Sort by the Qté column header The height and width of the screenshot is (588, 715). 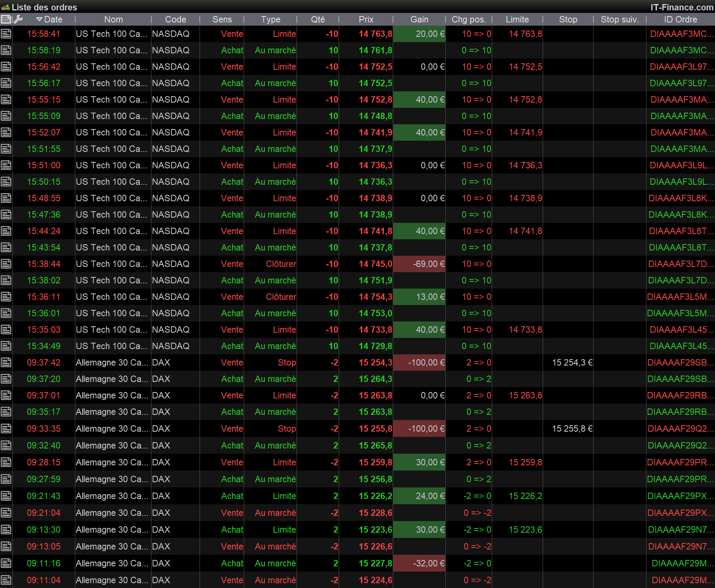point(318,19)
